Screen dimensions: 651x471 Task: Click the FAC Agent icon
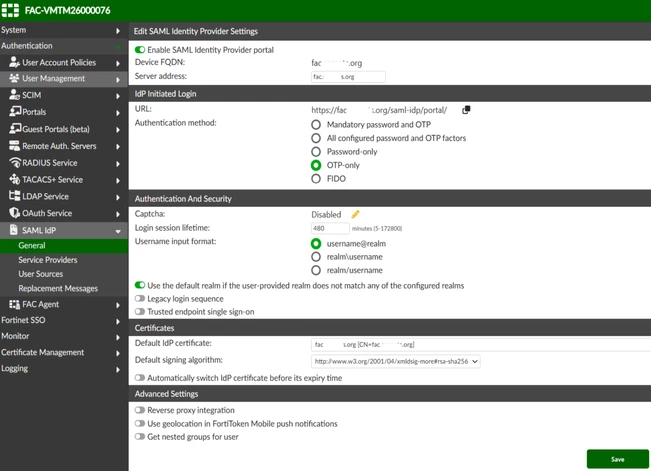click(15, 304)
